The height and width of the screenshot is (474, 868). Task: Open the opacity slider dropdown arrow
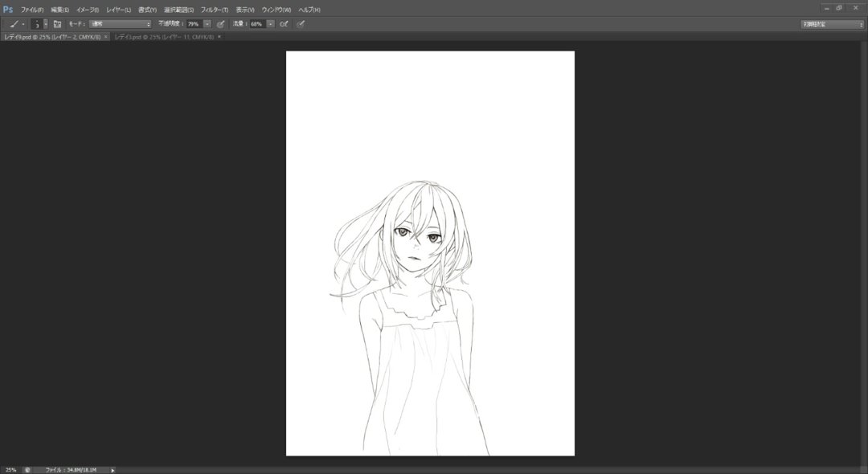(207, 24)
